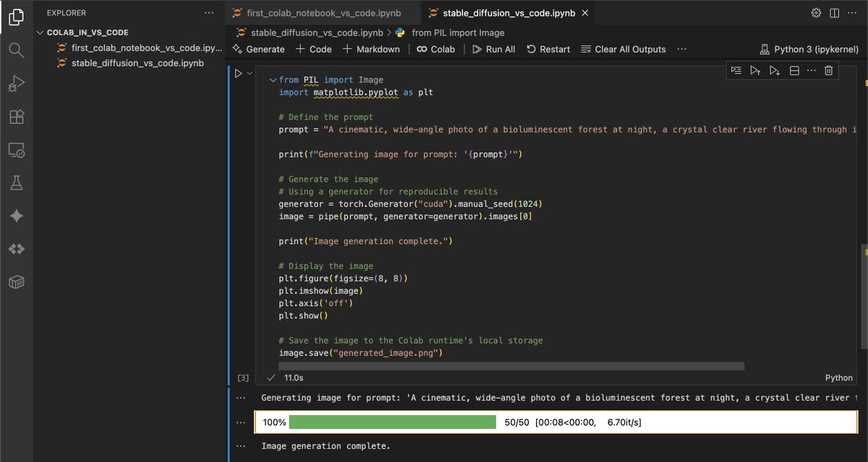Open the Extensions view

[x=16, y=116]
